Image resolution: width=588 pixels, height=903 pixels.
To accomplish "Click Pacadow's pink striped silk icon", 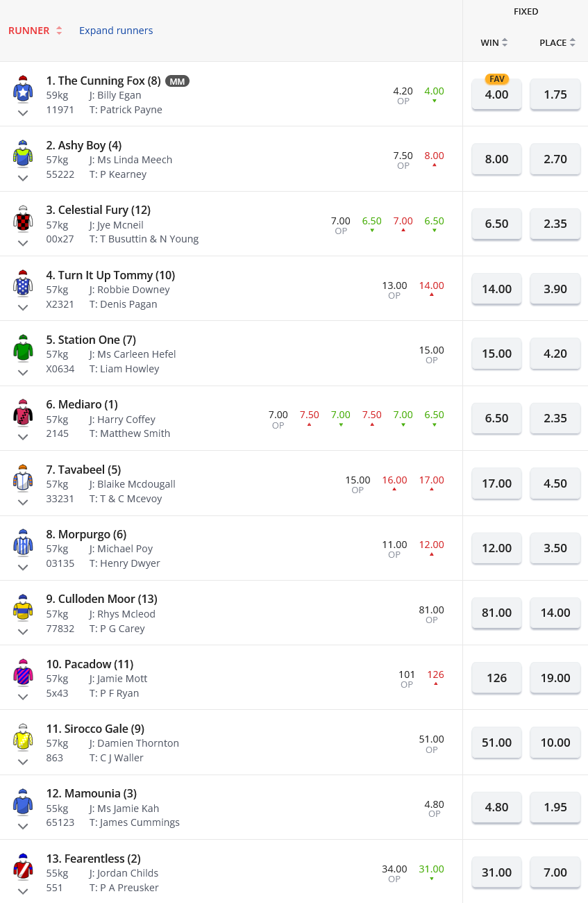I will [x=23, y=672].
